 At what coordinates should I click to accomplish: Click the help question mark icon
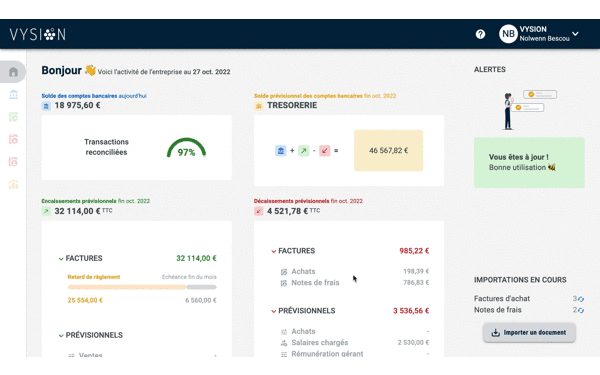coord(480,34)
